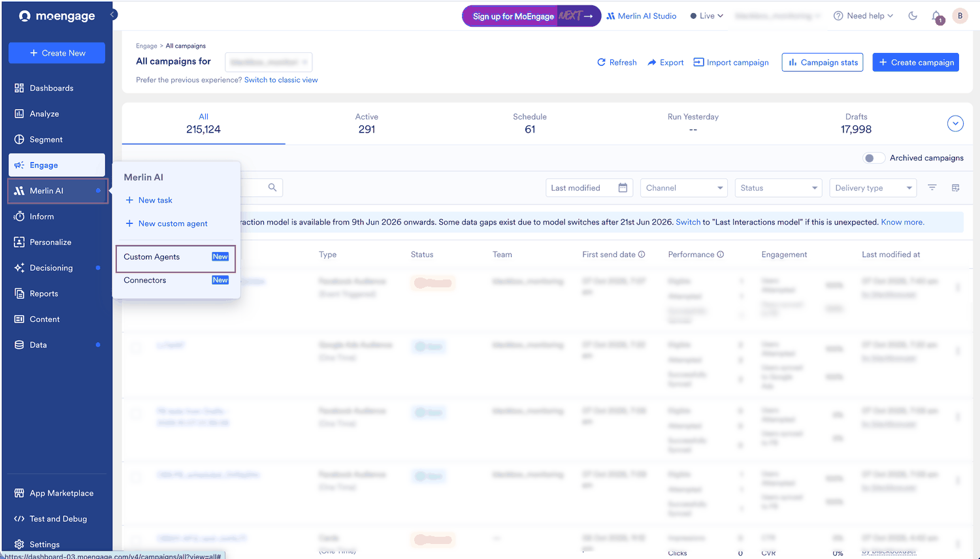Select the Engage sidebar item
980x559 pixels.
(57, 165)
